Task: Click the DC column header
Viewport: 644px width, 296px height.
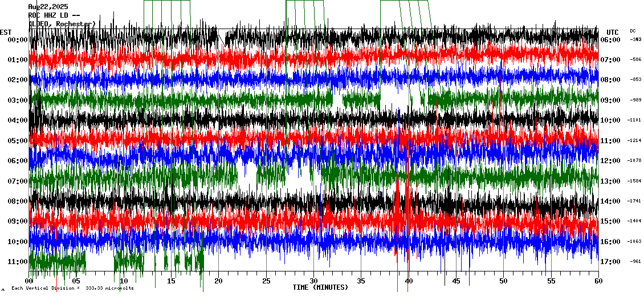Action: (x=633, y=31)
